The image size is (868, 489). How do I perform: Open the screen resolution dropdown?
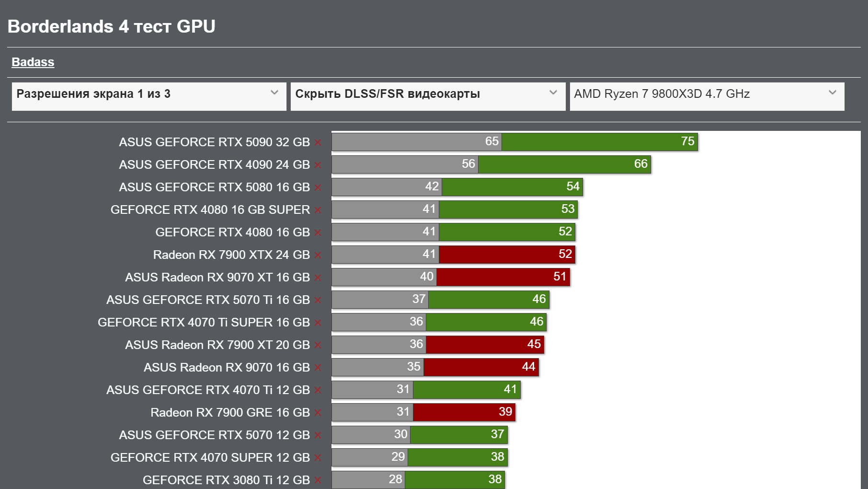tap(149, 96)
